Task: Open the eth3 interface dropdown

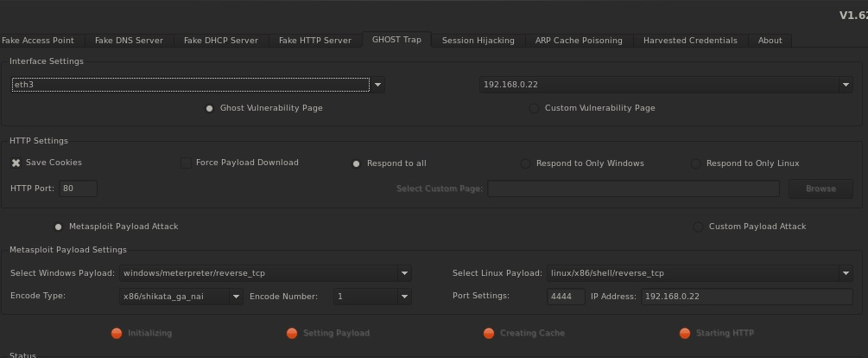Action: click(x=377, y=85)
